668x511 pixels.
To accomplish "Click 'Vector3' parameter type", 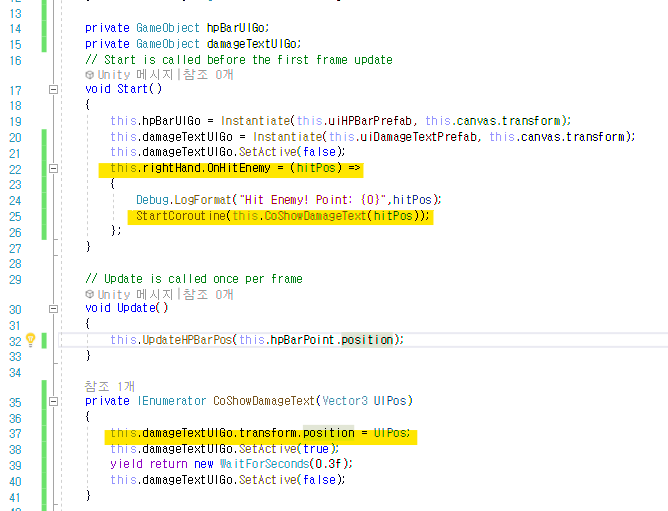I will [x=345, y=401].
